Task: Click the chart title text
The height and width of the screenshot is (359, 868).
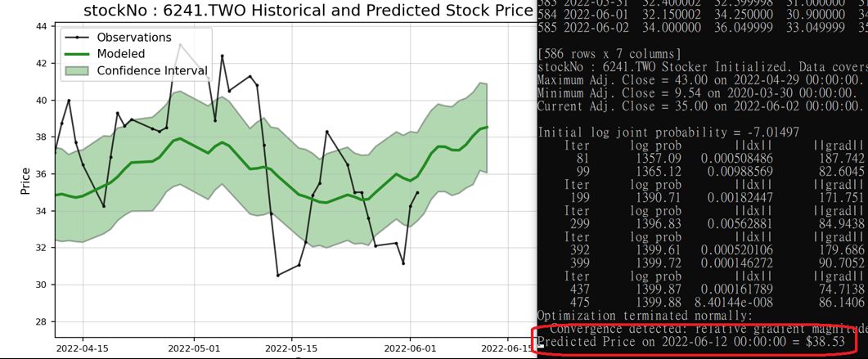Action: point(308,11)
